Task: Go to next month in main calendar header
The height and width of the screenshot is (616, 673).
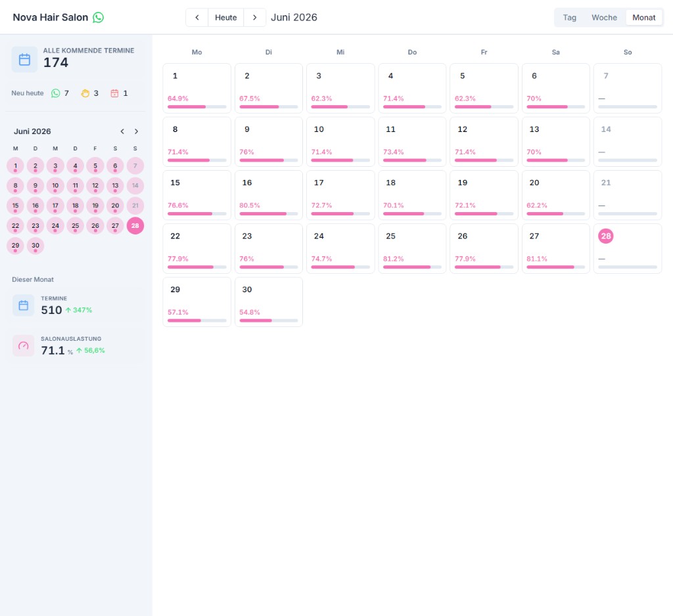Action: click(x=254, y=18)
